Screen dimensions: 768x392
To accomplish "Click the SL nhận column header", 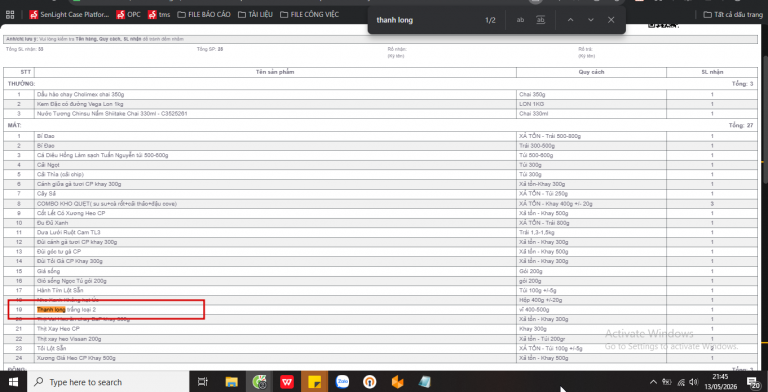I will click(x=712, y=72).
